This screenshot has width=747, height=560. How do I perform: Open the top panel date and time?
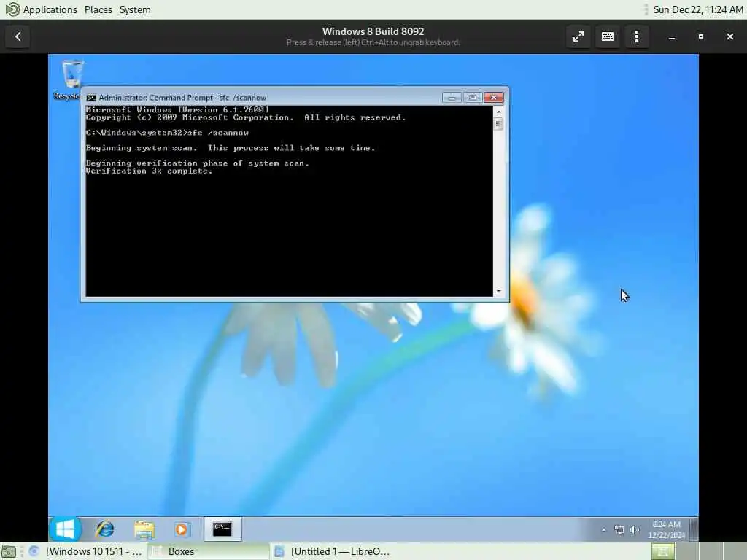(698, 9)
